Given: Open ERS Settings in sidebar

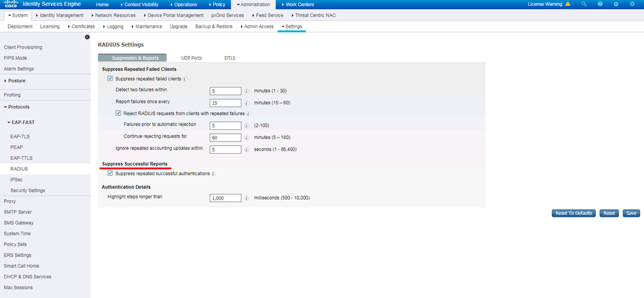Looking at the screenshot, I should pos(17,255).
